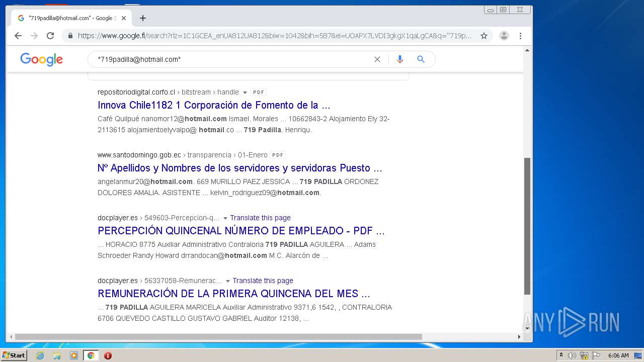
Task: Click the horizontal scrollbar thumb
Action: (218, 337)
